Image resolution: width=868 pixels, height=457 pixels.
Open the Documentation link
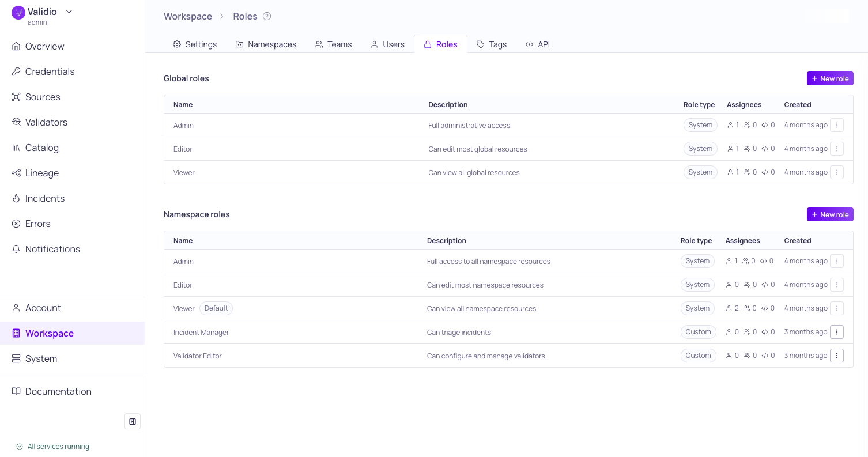point(72,391)
